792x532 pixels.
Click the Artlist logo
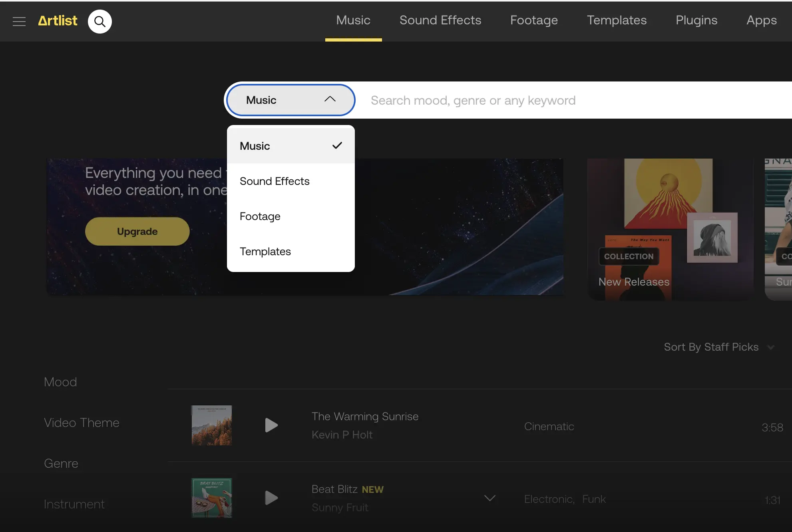[57, 20]
